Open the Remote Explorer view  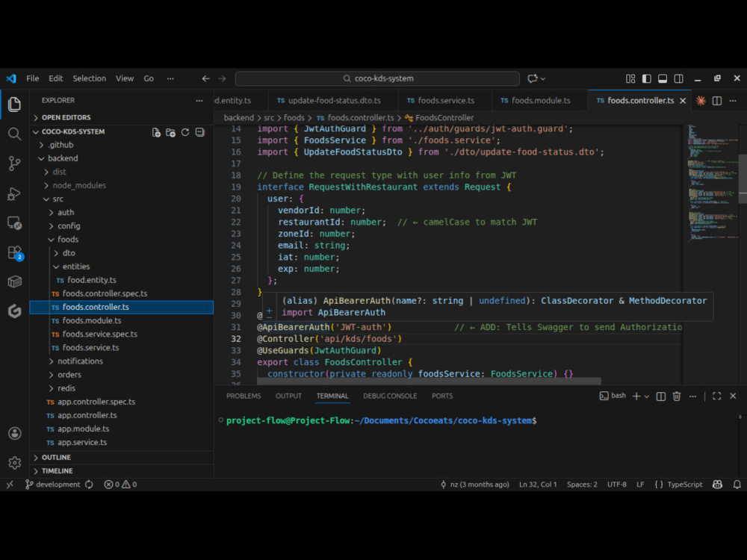(x=14, y=223)
